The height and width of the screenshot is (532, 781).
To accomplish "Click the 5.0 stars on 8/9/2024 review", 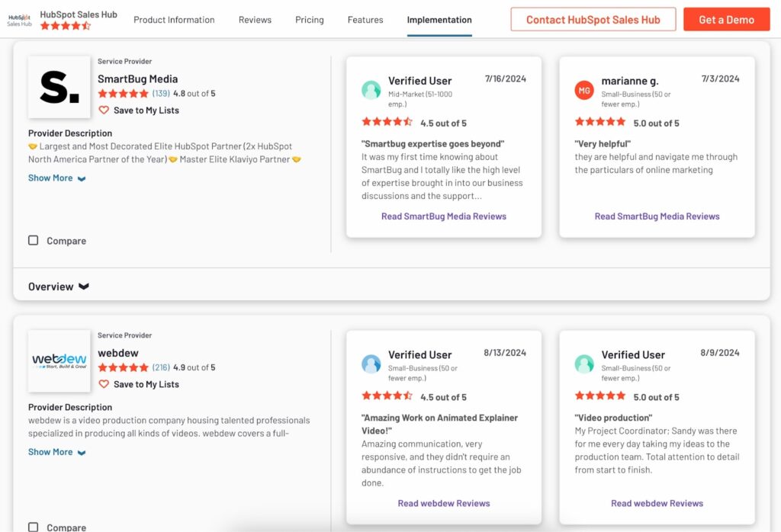I will 600,396.
